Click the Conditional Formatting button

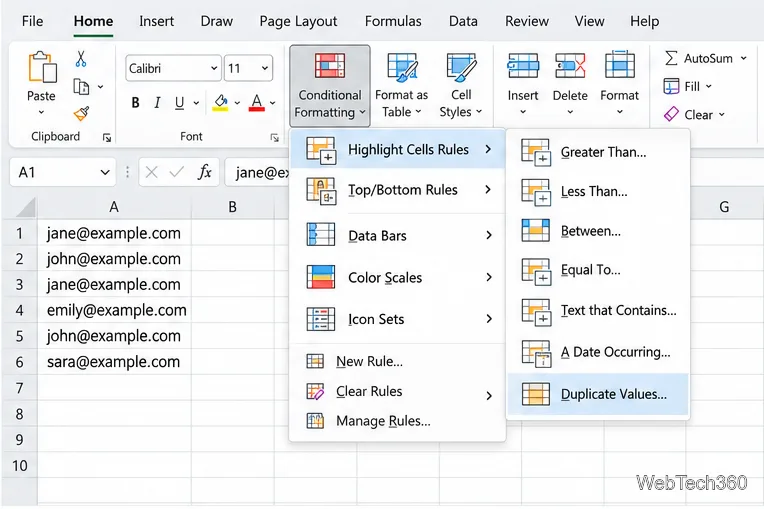[330, 86]
